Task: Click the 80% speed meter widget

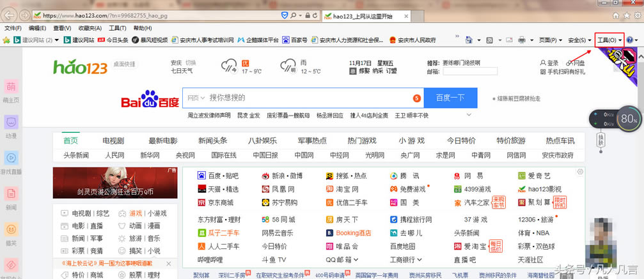Action: click(x=629, y=119)
